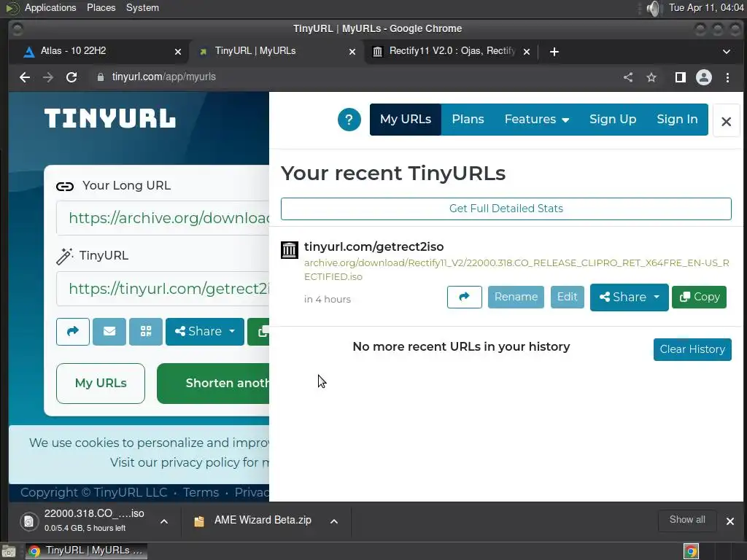Expand options for AME Wizard Beta.zip download
This screenshot has width=747, height=560.
(334, 521)
